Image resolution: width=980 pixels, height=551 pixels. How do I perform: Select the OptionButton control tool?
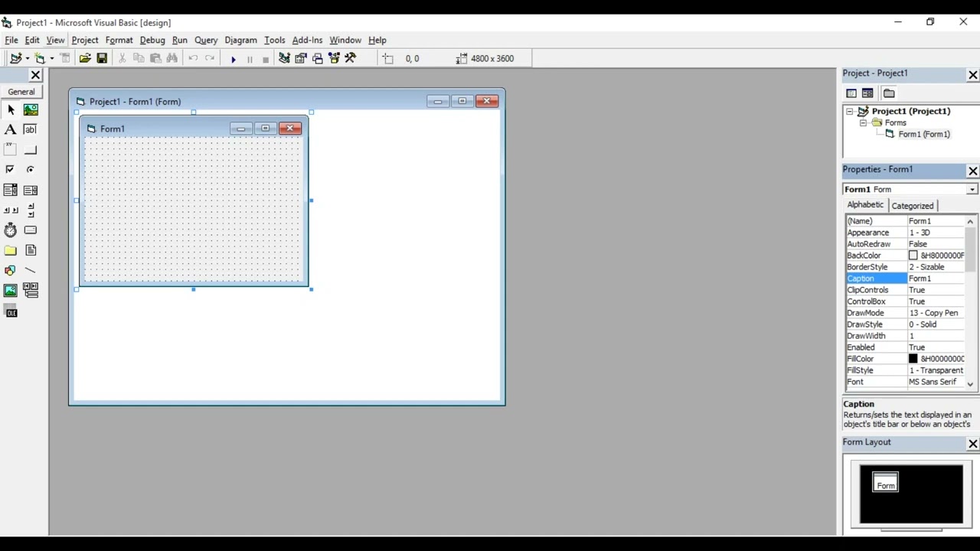tap(31, 170)
